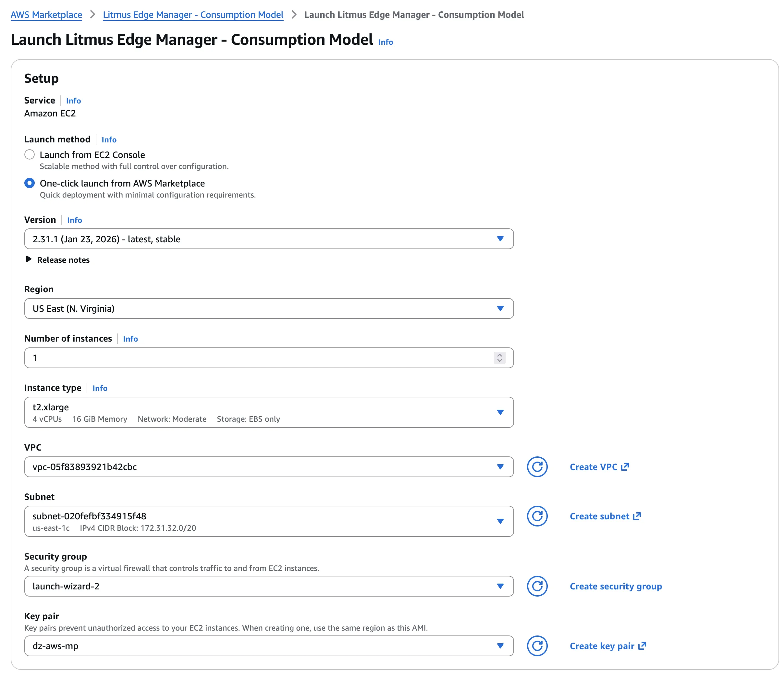Open the Version dropdown
This screenshot has height=677, width=784.
[269, 239]
